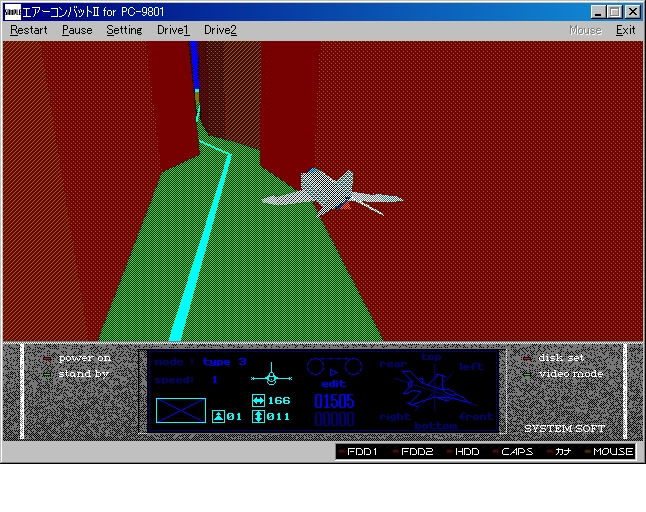Screen dimensions: 646x512
Task: Open the Pause menu
Action: pyautogui.click(x=77, y=30)
